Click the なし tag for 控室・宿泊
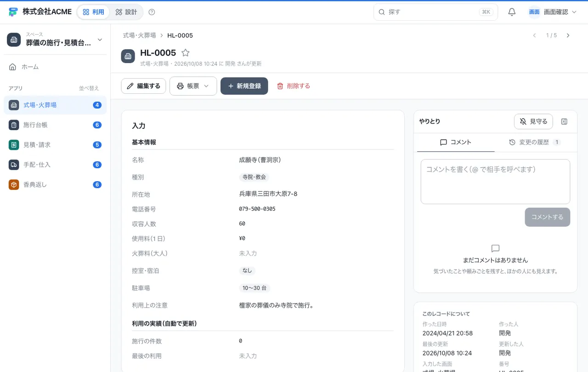 click(x=247, y=271)
